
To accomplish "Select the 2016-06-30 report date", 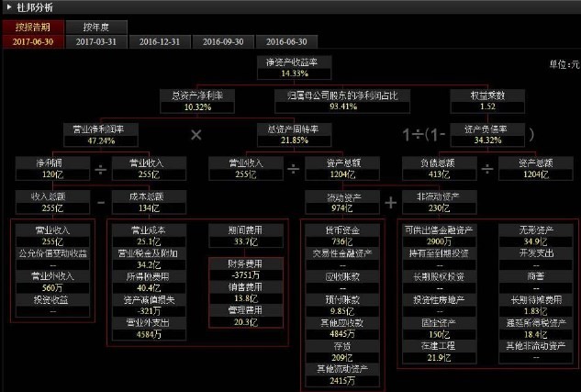I will [x=286, y=41].
